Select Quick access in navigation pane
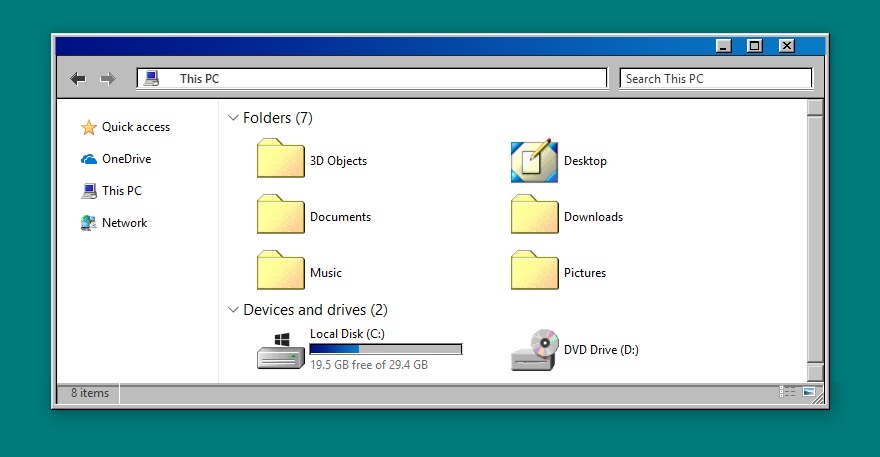 pos(135,127)
